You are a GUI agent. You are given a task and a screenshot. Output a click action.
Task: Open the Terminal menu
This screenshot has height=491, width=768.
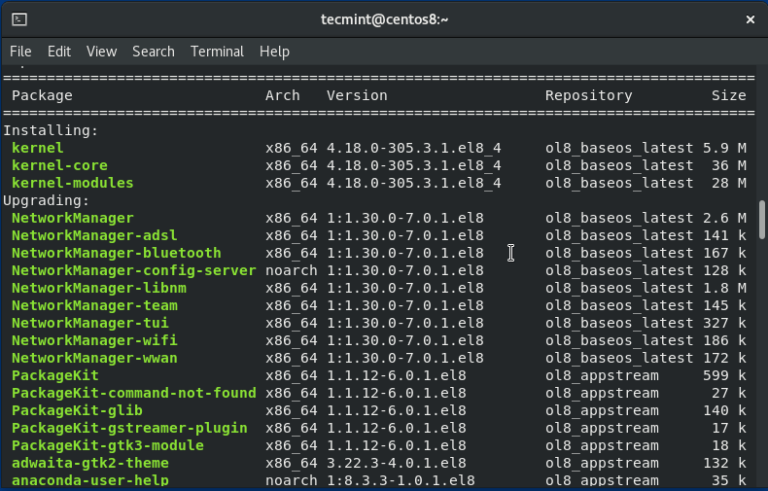[217, 51]
